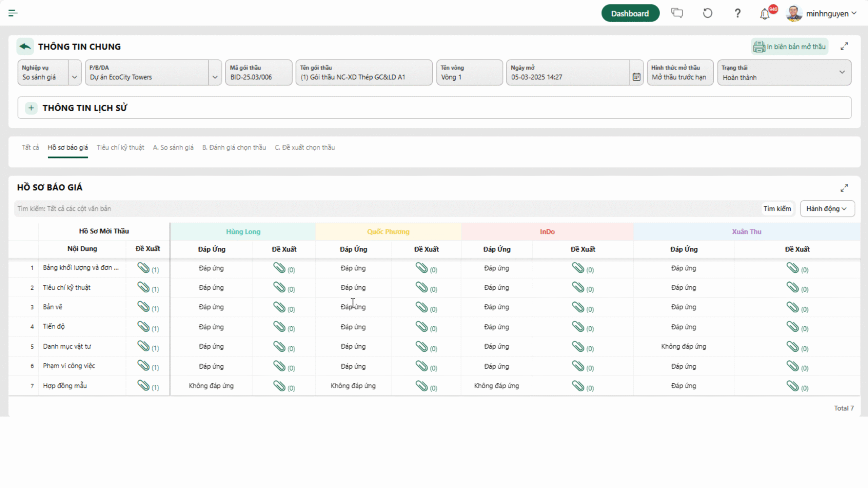
Task: Expand the Thông Tin Chung panel fullscreen
Action: point(844,46)
